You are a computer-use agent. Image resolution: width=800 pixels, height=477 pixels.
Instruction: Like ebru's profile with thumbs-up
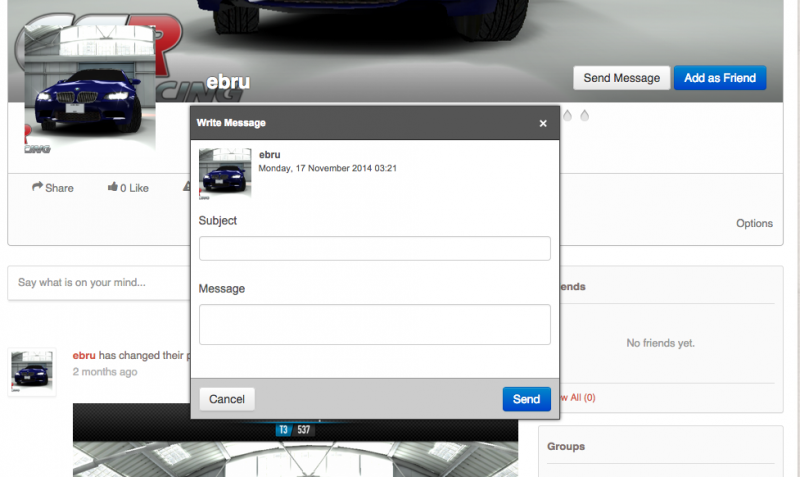[128, 188]
